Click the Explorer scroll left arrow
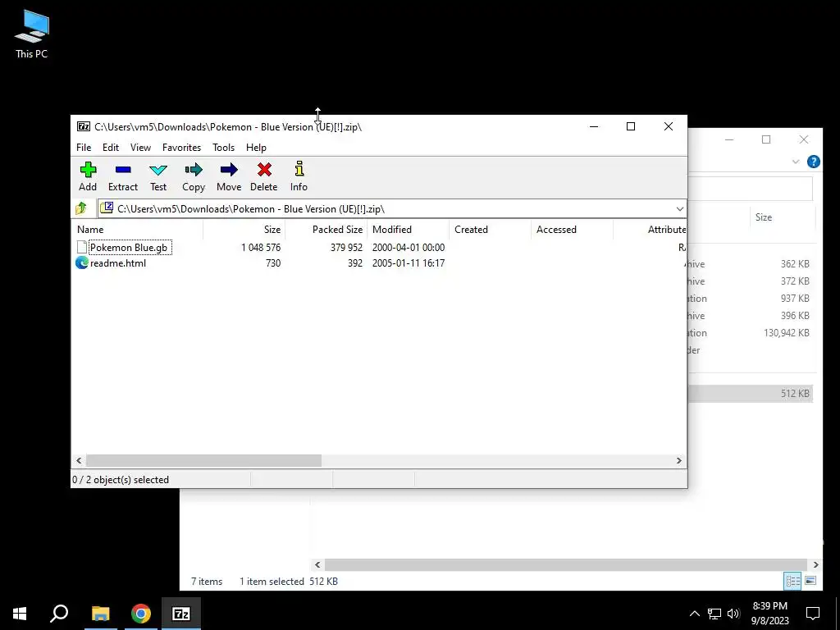 tap(317, 564)
